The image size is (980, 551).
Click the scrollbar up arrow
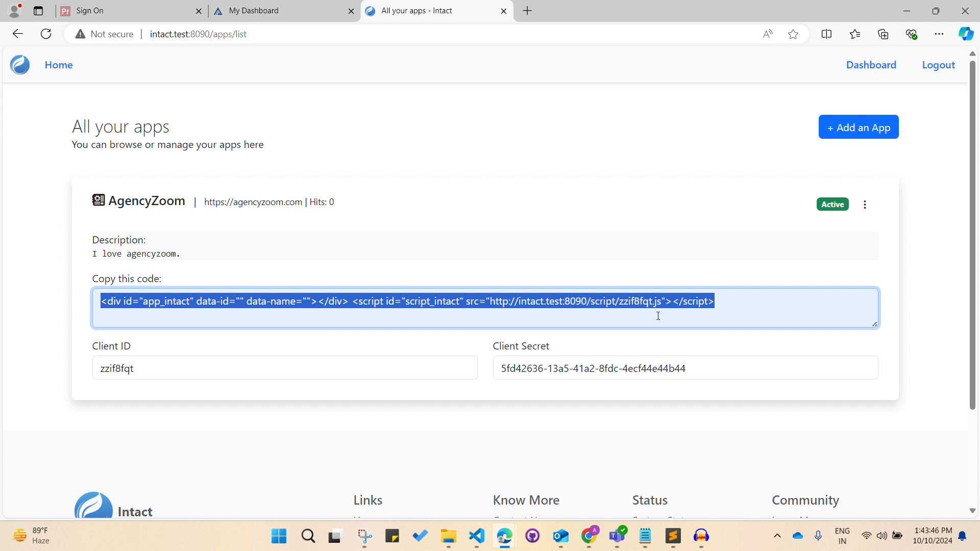[972, 54]
